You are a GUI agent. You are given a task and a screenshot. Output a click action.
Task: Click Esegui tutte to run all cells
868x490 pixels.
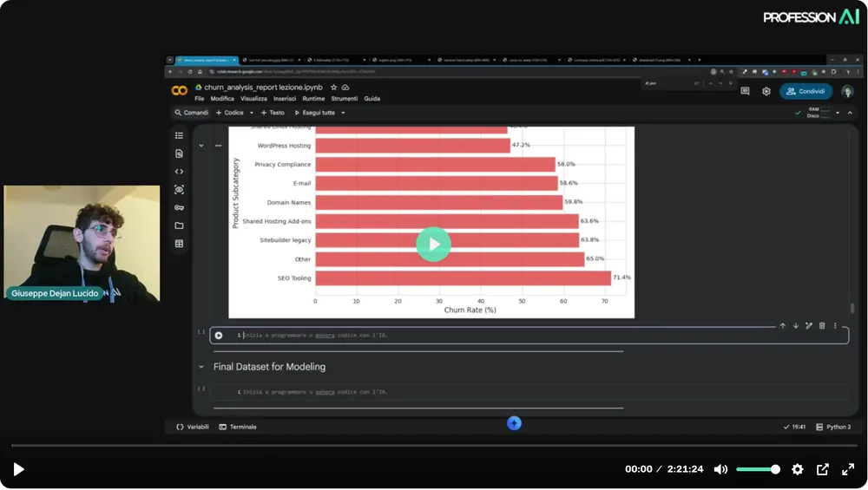click(x=315, y=113)
